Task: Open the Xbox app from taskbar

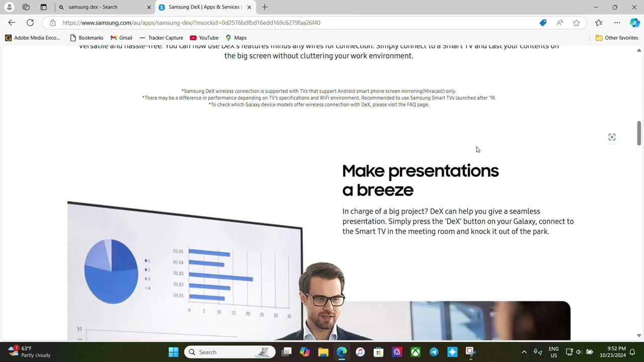Action: [416, 352]
